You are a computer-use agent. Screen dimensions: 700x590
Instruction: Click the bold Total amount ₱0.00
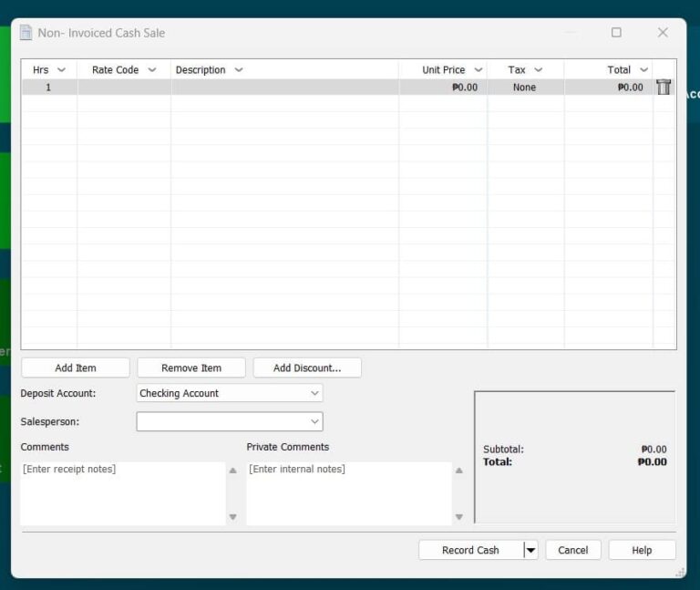pyautogui.click(x=653, y=461)
